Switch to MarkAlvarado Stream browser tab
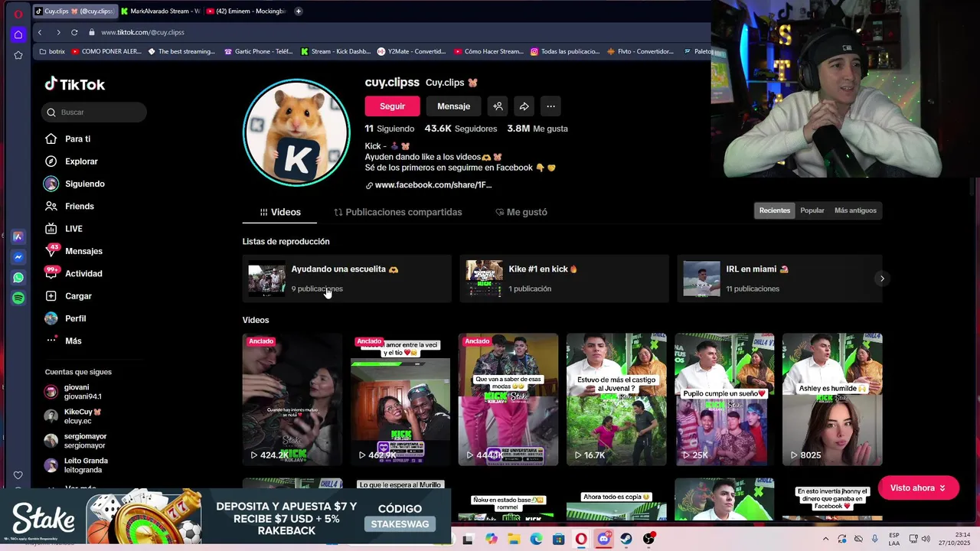The width and height of the screenshot is (980, 551). tap(161, 11)
